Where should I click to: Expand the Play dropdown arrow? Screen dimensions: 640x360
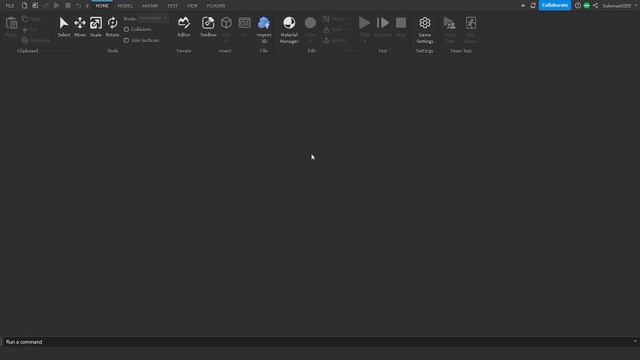(x=364, y=41)
